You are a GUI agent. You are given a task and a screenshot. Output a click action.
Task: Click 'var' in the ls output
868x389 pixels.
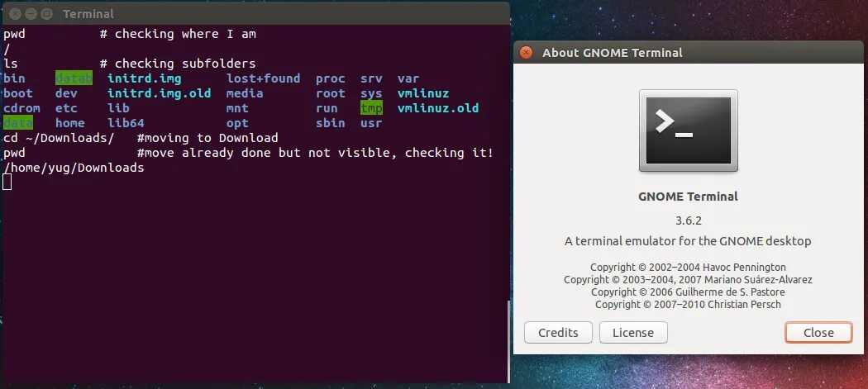[408, 78]
